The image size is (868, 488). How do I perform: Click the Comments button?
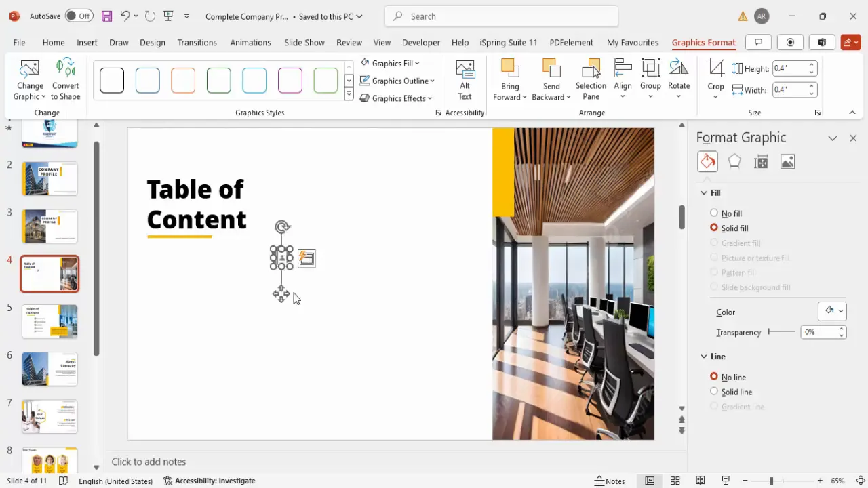point(758,42)
